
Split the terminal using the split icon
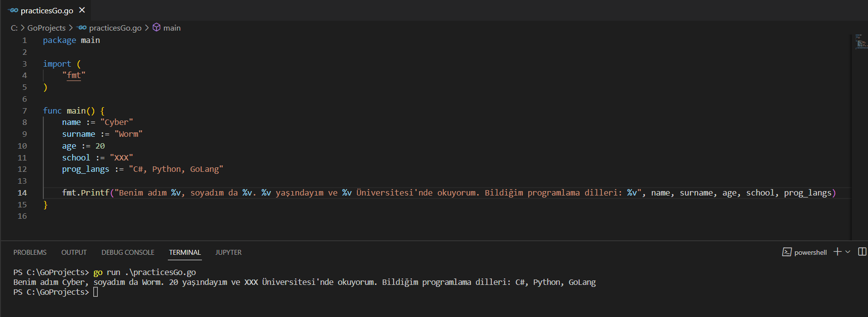862,252
